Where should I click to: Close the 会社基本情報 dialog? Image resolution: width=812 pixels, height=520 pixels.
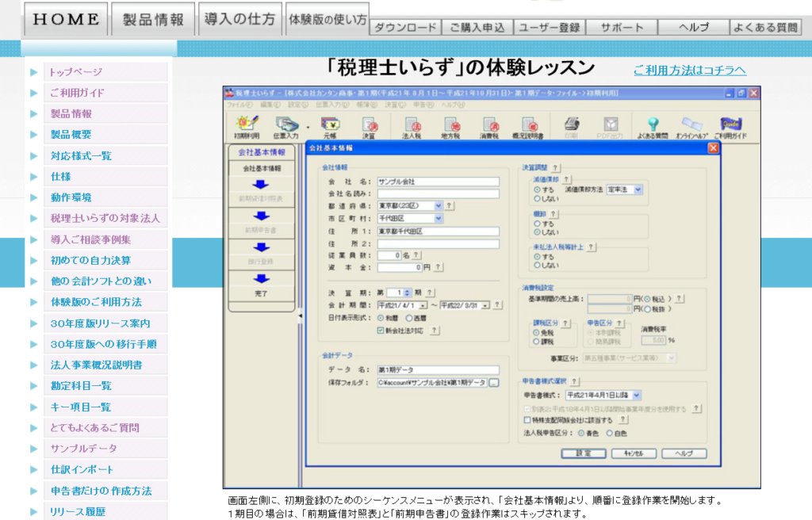[713, 148]
